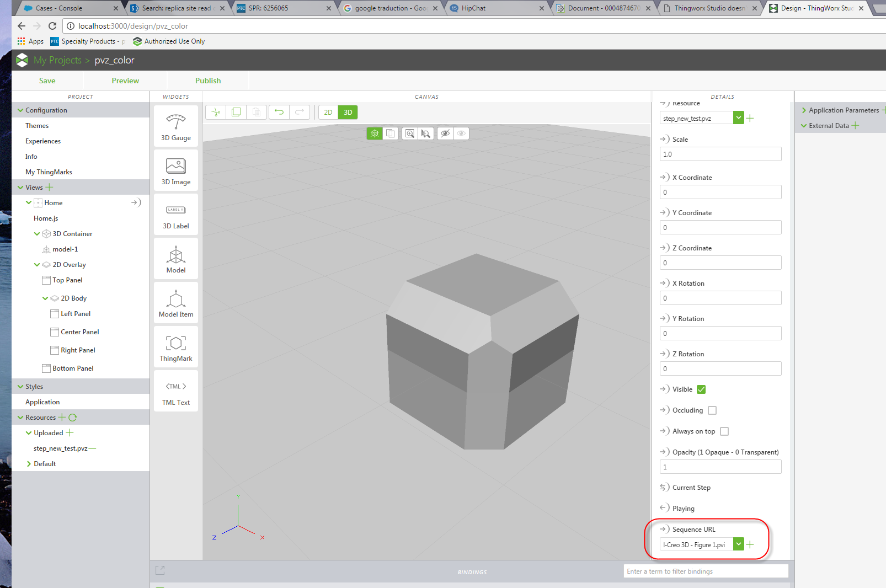Click the binding arrow next to Playing
The width and height of the screenshot is (886, 588).
(665, 507)
